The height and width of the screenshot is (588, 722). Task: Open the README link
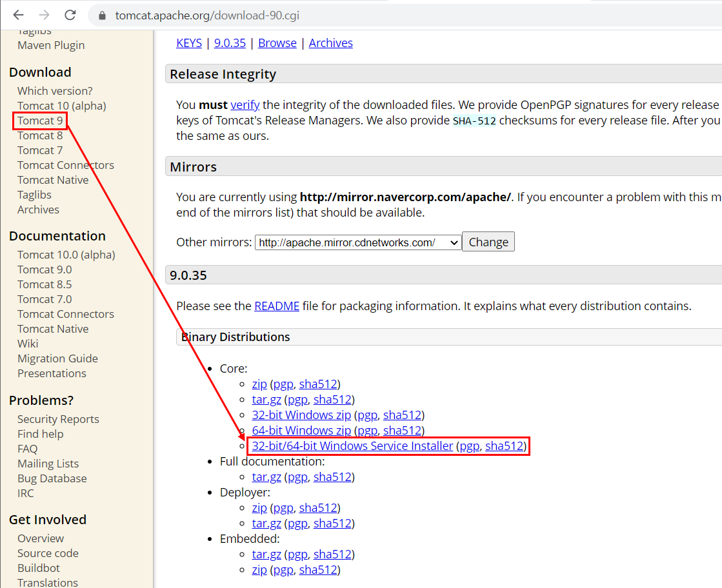click(x=277, y=306)
